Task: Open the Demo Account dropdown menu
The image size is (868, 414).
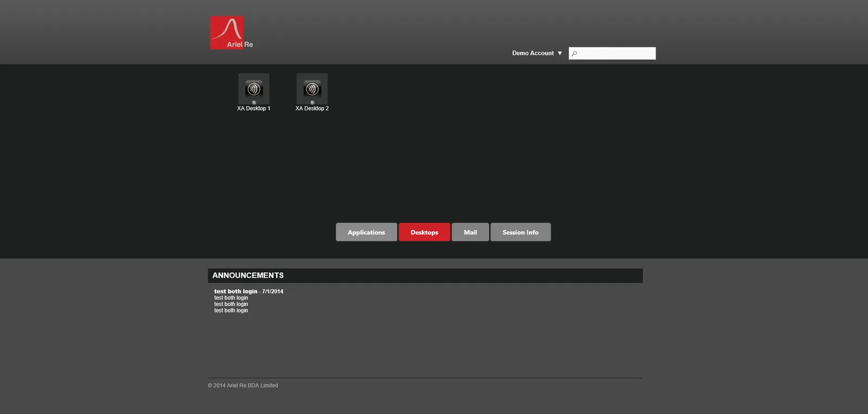Action: (x=537, y=53)
